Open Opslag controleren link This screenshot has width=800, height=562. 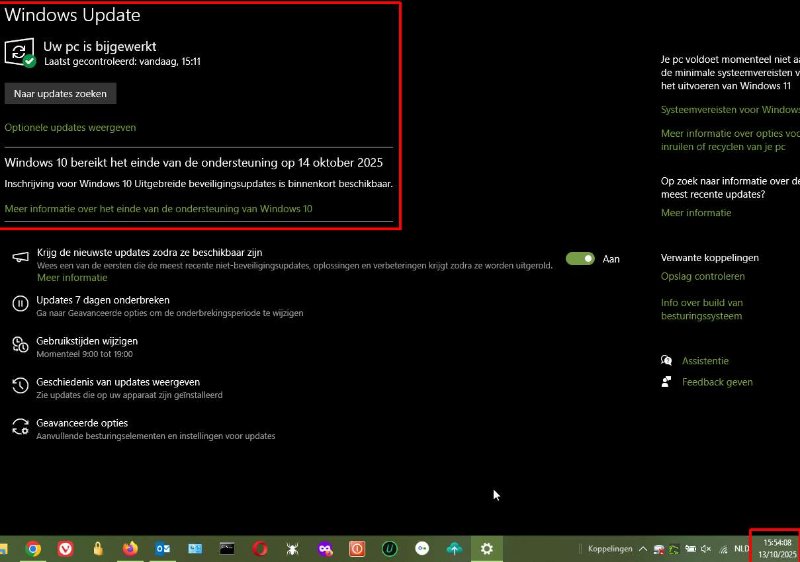[x=703, y=276]
